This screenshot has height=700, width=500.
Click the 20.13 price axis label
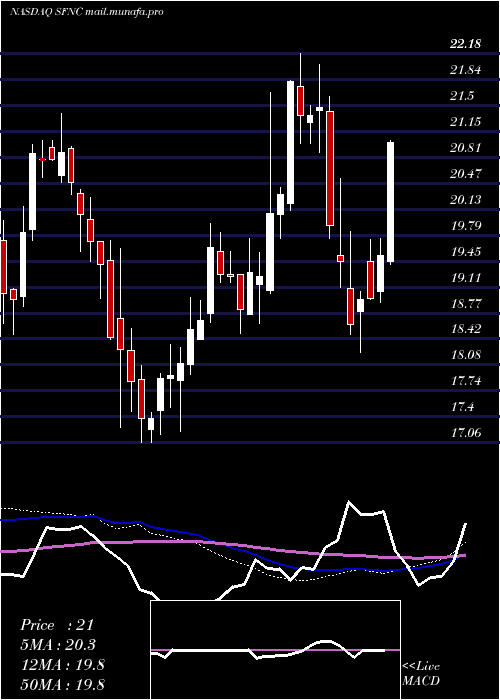466,200
